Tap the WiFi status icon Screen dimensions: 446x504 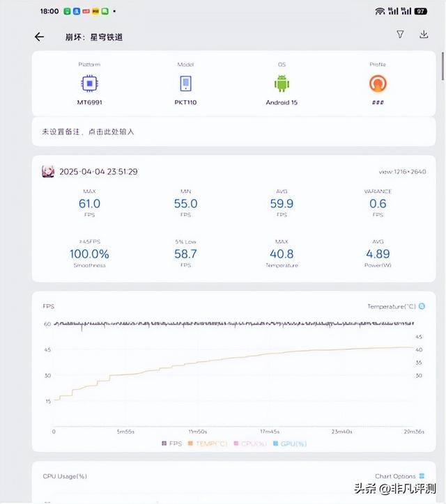click(x=380, y=11)
